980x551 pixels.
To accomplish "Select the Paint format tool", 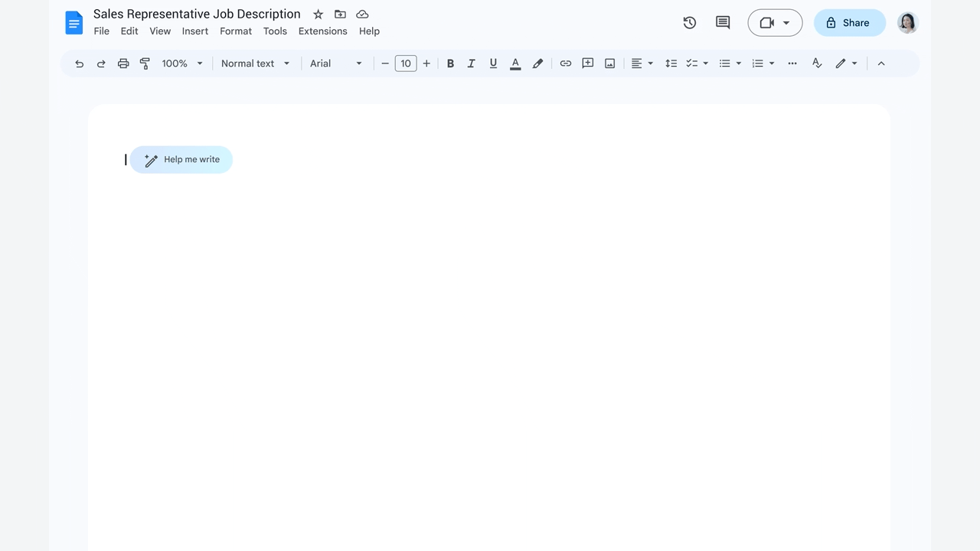I will tap(145, 64).
